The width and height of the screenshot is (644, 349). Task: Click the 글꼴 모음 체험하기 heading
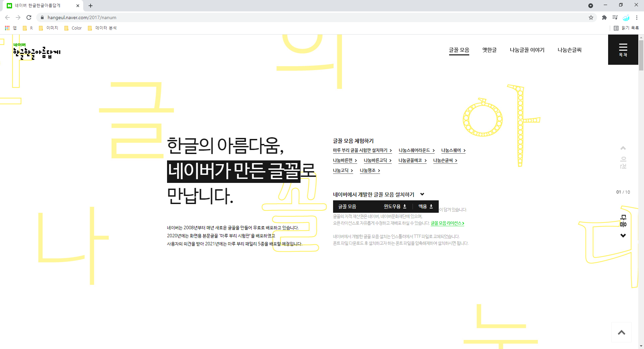pyautogui.click(x=353, y=141)
